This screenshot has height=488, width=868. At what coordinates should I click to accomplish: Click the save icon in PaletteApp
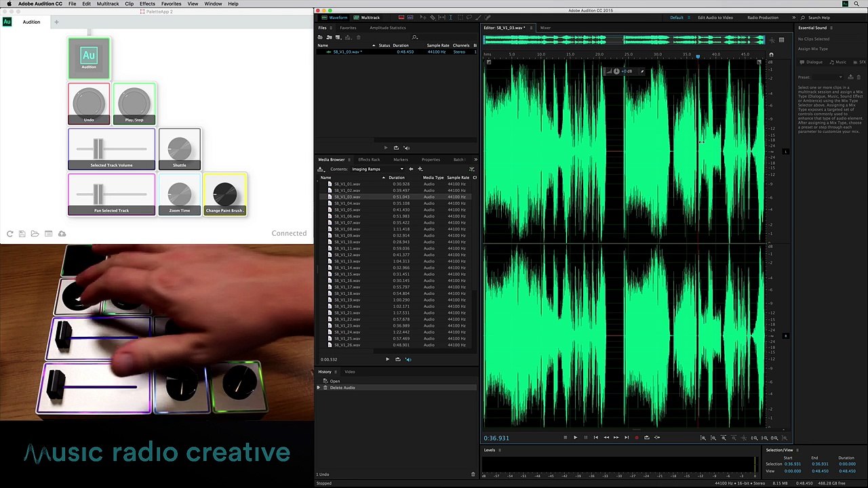(22, 234)
